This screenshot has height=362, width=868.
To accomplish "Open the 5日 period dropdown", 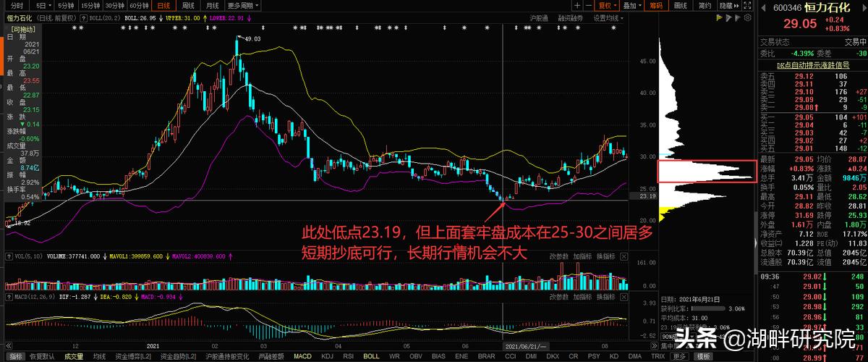I will (x=42, y=5).
